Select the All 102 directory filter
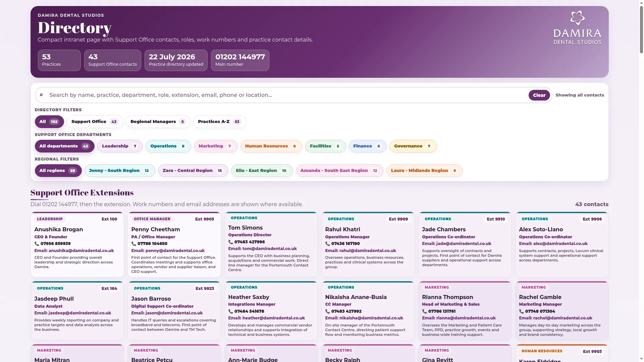644x362 pixels. click(x=49, y=122)
